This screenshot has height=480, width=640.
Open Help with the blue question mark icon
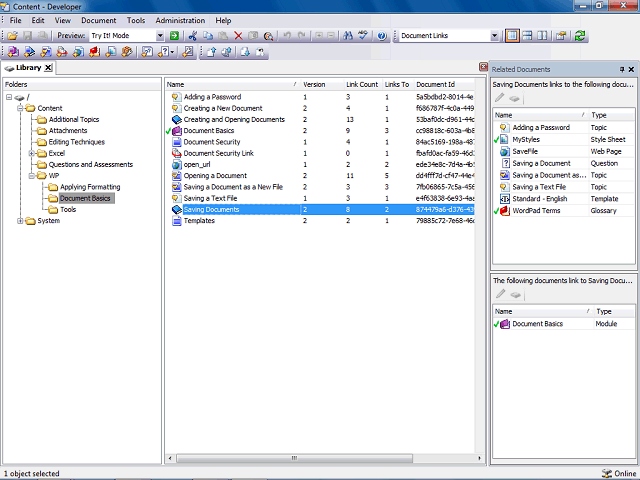point(382,36)
